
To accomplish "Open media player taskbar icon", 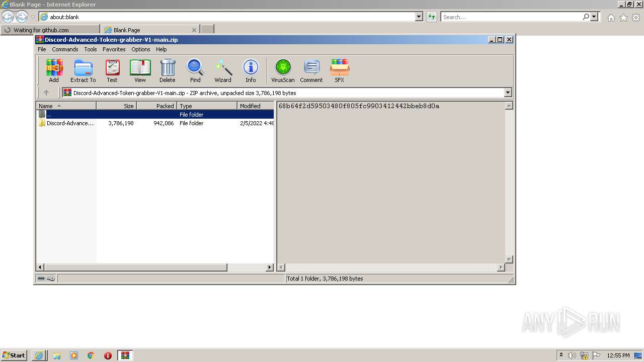I will pyautogui.click(x=74, y=355).
